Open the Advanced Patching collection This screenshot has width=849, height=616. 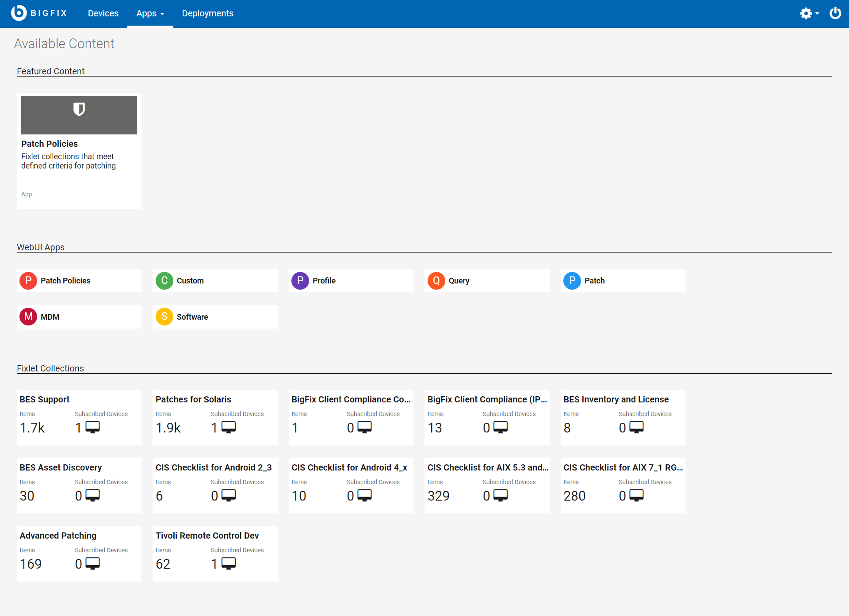tap(79, 553)
